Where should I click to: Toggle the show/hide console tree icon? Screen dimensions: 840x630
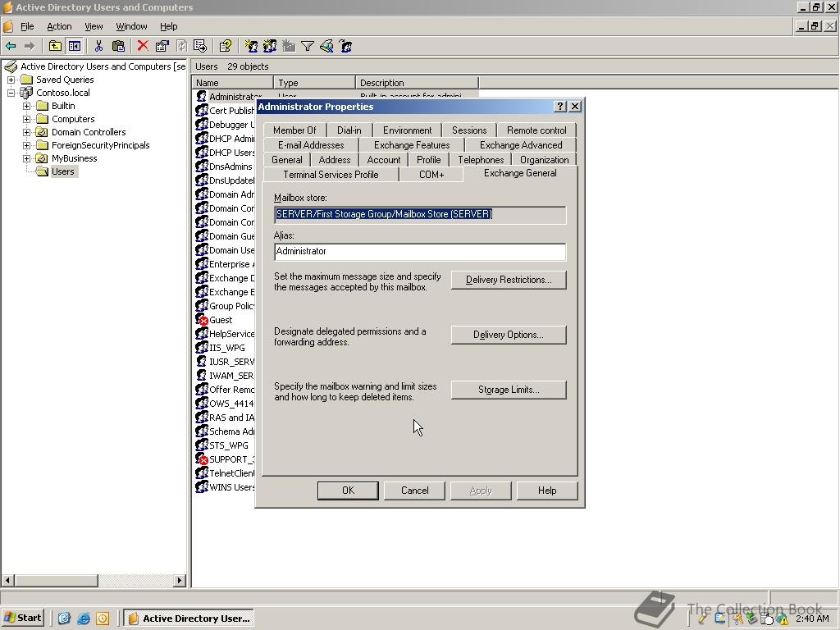click(74, 46)
